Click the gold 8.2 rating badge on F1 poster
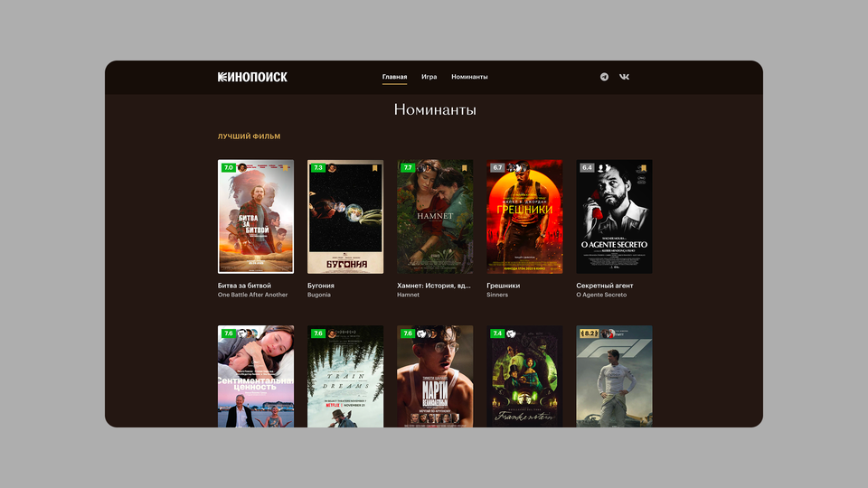The image size is (868, 488). [x=589, y=333]
